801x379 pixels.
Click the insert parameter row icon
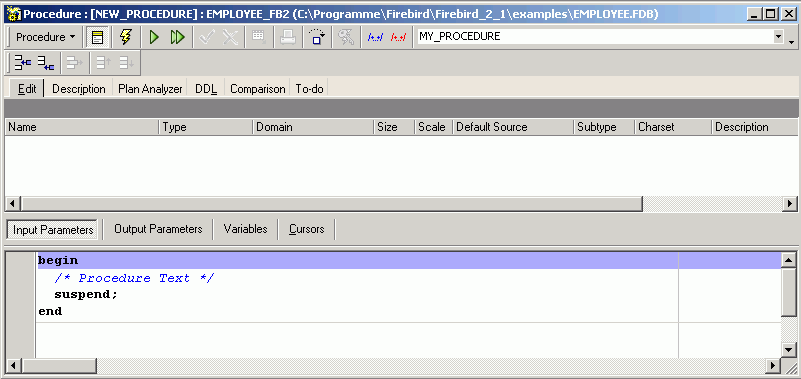(x=22, y=63)
